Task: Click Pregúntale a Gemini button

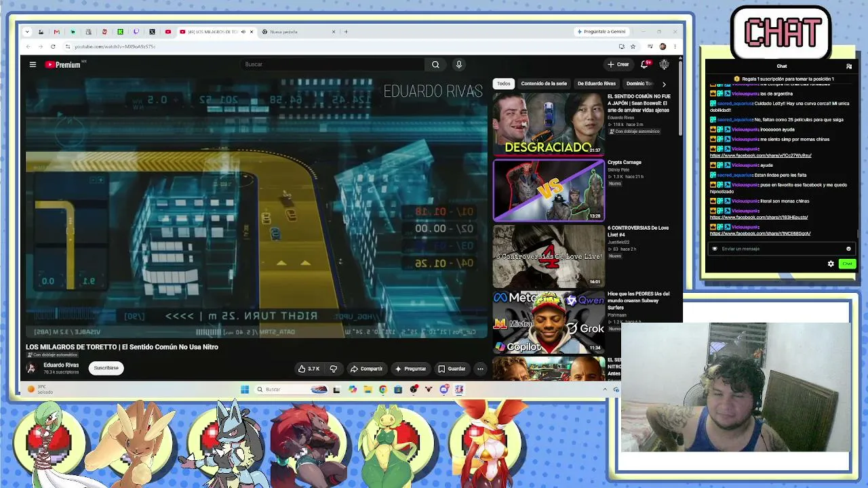Action: pos(602,32)
